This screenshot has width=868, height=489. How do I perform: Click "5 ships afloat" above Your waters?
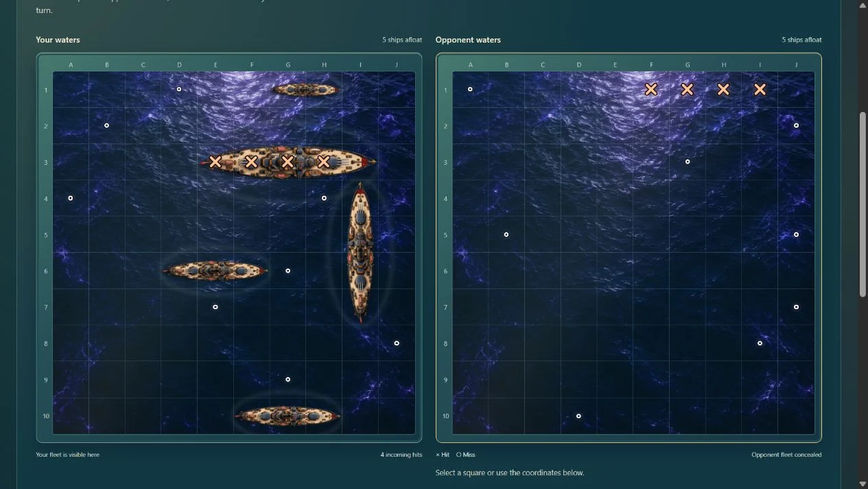[x=402, y=40]
